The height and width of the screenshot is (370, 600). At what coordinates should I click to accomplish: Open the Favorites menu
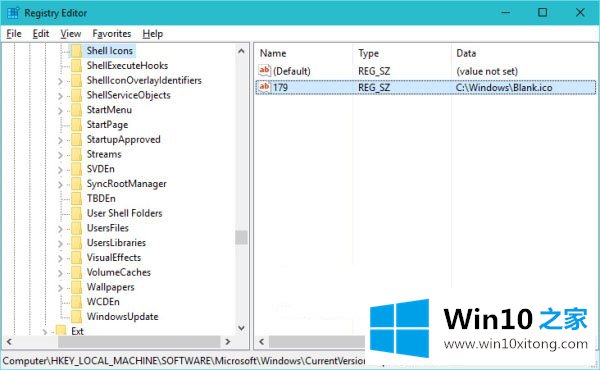112,34
